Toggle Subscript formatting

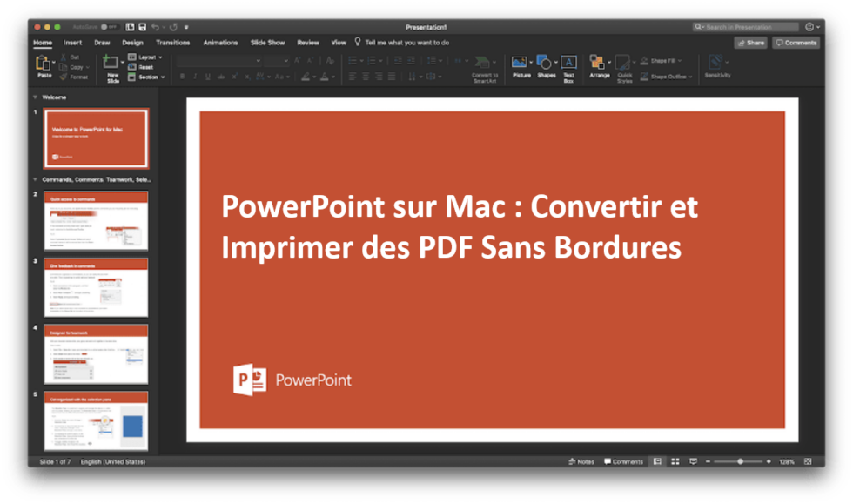click(247, 77)
